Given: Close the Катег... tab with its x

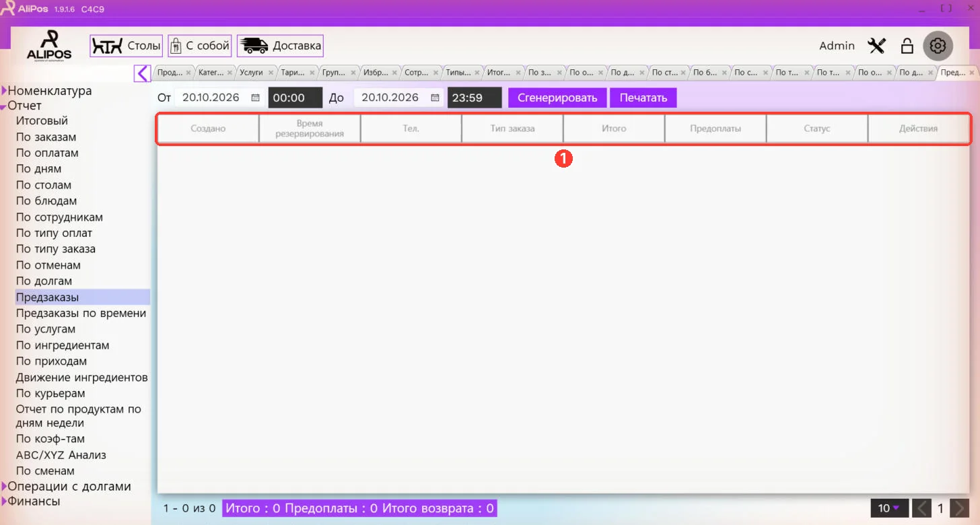Looking at the screenshot, I should tap(230, 73).
